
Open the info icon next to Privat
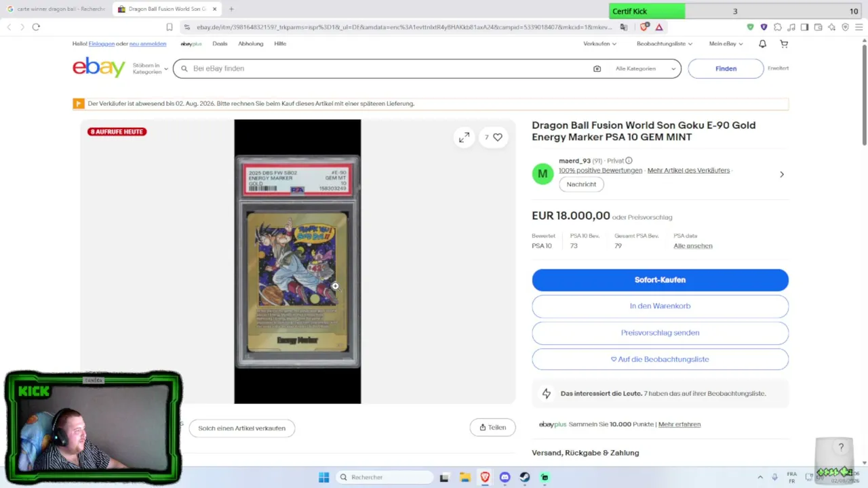[x=629, y=161]
